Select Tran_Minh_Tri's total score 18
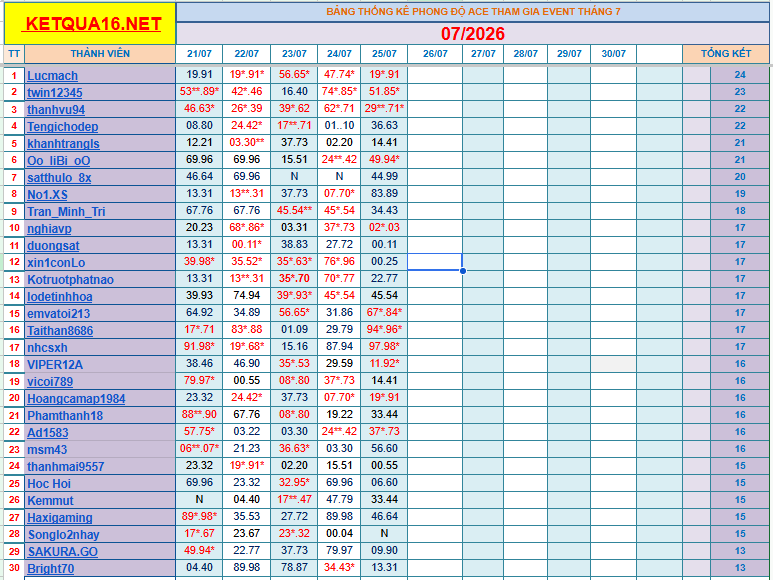 (x=740, y=211)
